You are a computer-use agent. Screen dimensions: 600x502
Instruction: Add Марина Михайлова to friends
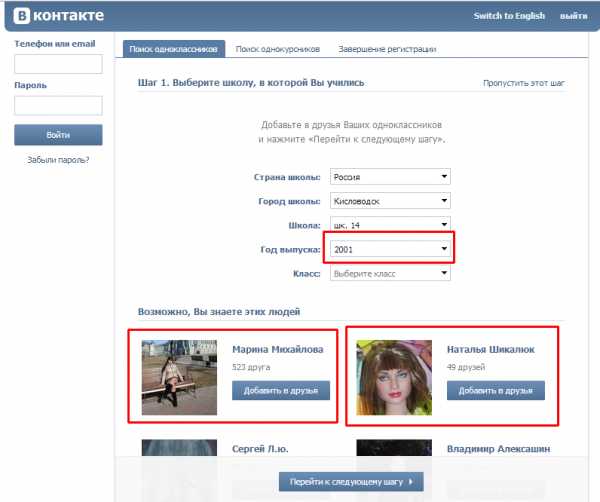coord(281,390)
